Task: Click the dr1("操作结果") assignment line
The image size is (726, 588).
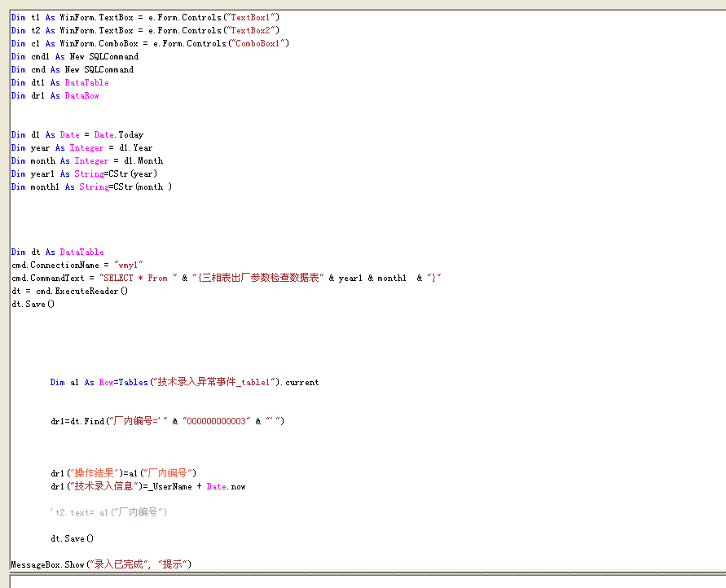Action: [123, 473]
